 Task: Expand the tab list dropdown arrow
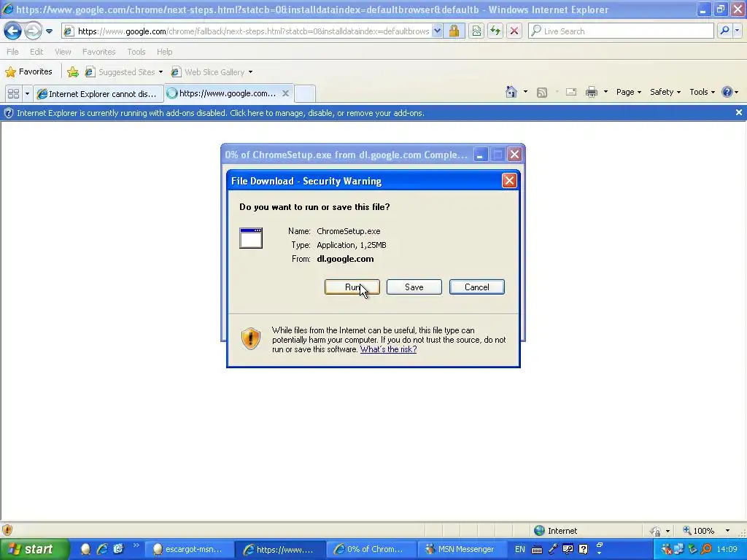[x=27, y=93]
